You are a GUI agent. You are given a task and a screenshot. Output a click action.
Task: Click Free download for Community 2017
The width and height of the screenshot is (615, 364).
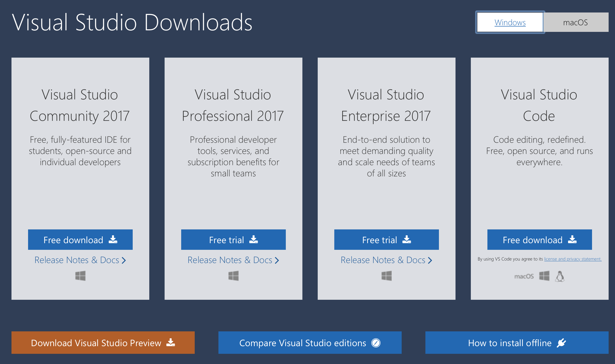[x=80, y=240]
